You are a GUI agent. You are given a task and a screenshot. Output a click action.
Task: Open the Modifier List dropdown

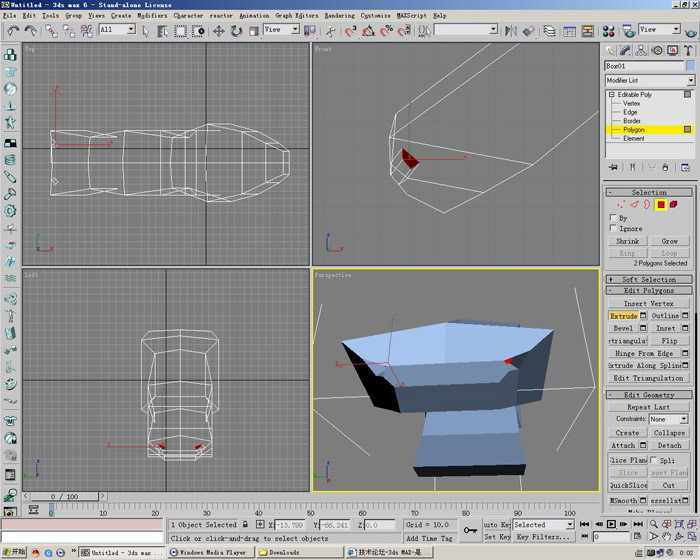690,81
